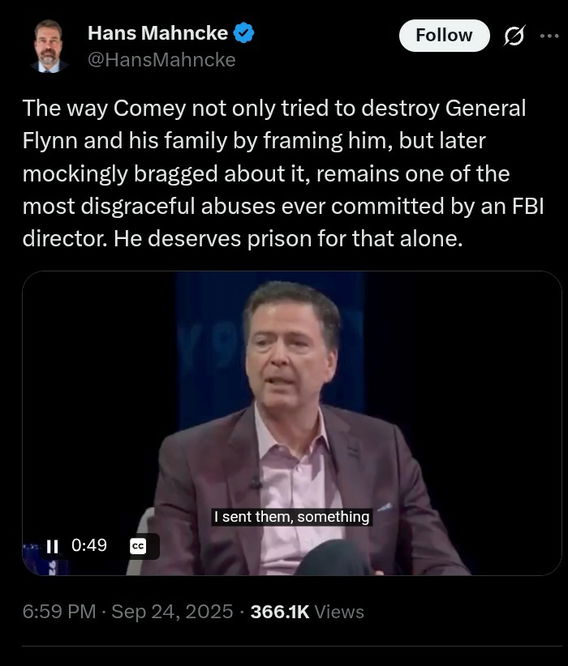
Task: Open the 6:59 PM timestamp link
Action: [x=59, y=612]
